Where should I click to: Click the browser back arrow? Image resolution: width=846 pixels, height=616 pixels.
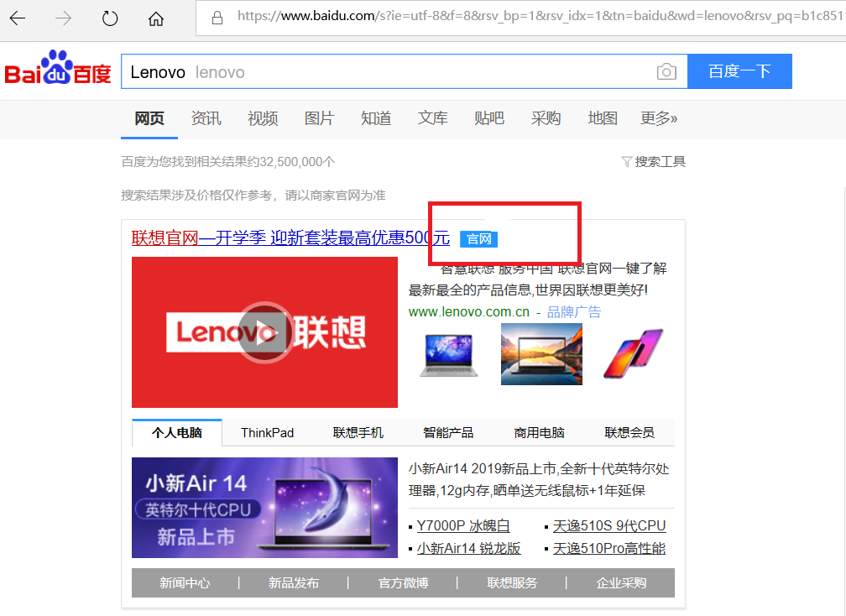coord(18,18)
